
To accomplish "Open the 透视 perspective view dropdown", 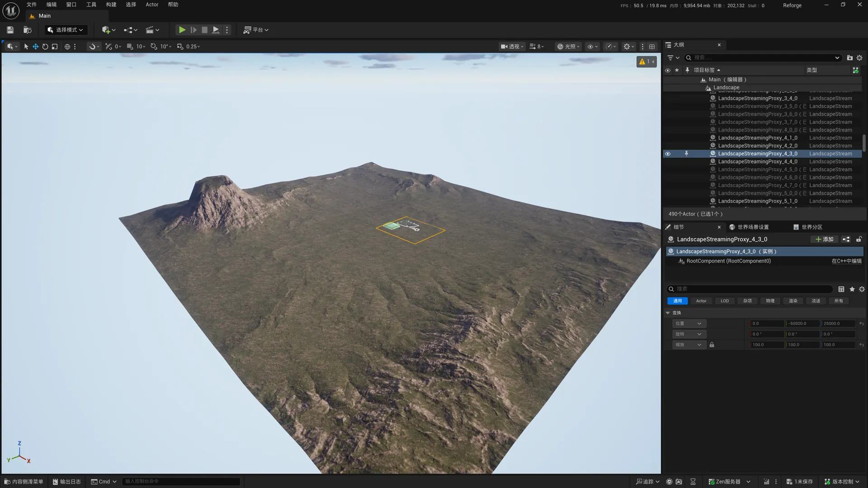I will [511, 47].
